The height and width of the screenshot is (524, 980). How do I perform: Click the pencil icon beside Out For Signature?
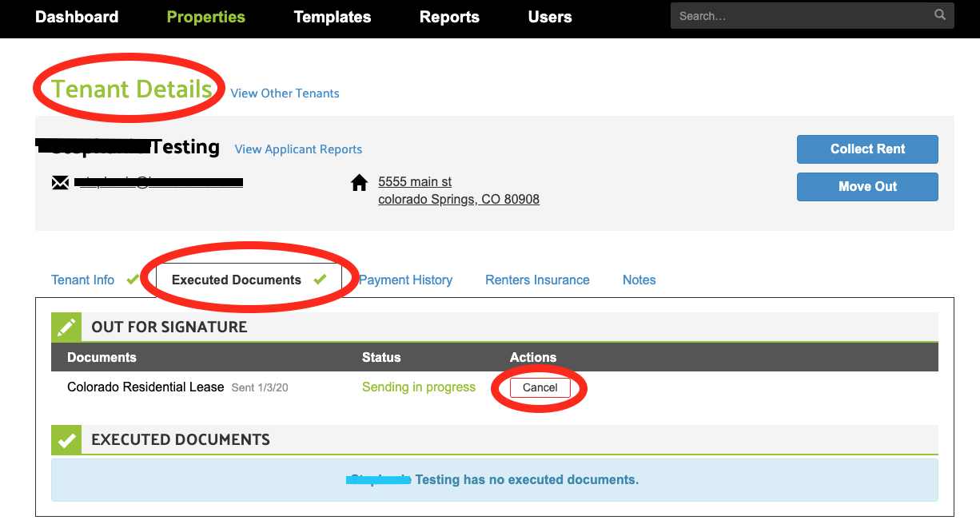[x=66, y=327]
